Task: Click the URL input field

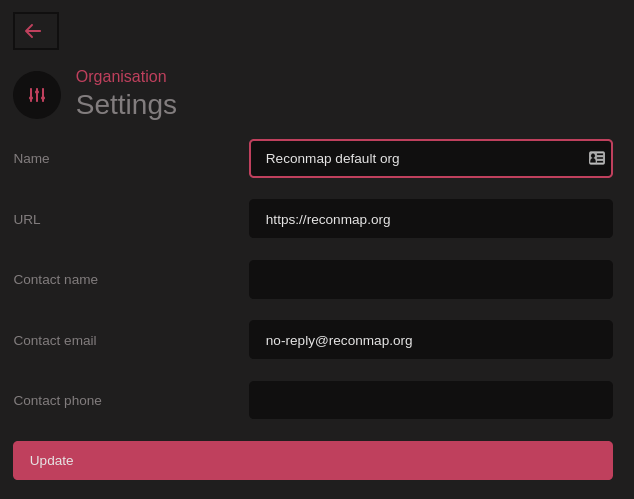Action: point(431,219)
